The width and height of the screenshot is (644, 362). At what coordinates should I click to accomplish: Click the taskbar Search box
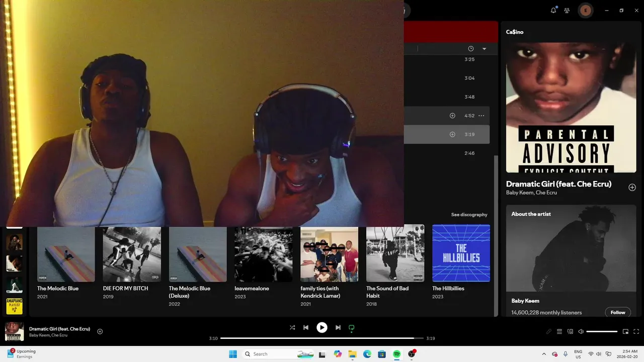point(279,354)
